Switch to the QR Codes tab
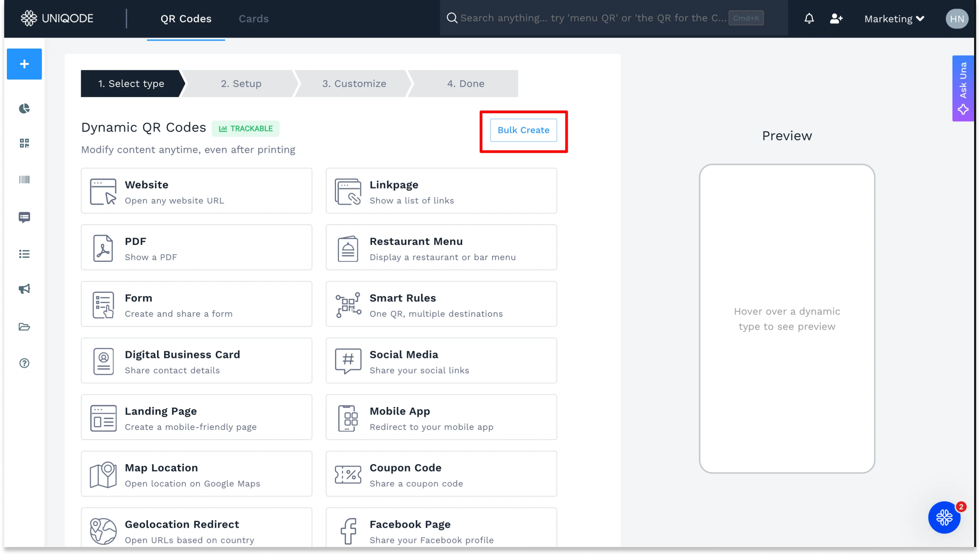Screen dimensions: 980x555 (x=186, y=19)
